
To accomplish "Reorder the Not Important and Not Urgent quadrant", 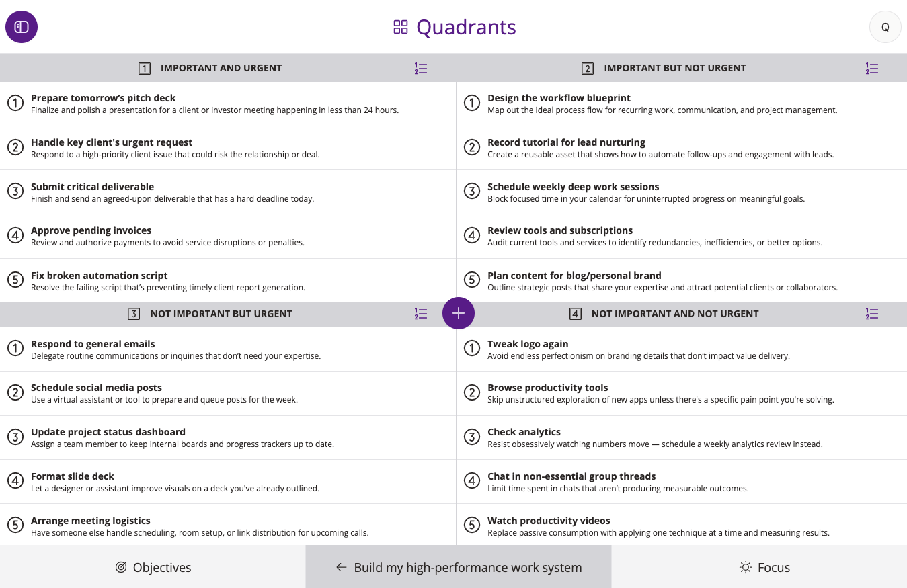I will tap(872, 314).
